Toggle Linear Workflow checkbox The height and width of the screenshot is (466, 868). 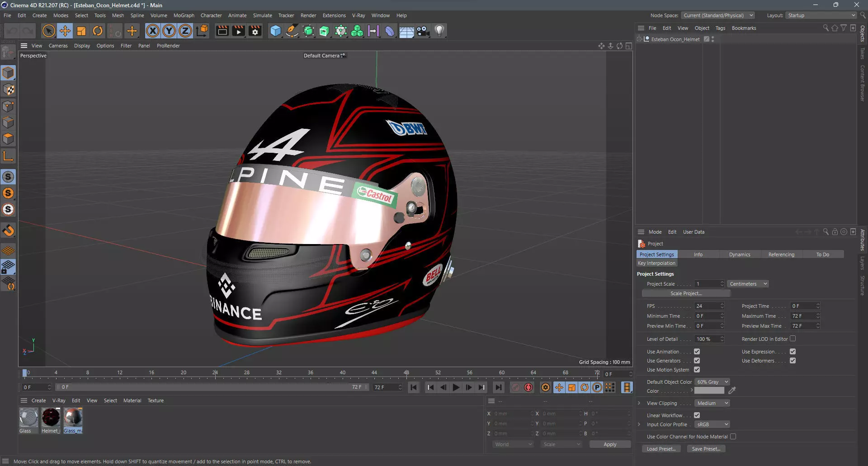(697, 415)
